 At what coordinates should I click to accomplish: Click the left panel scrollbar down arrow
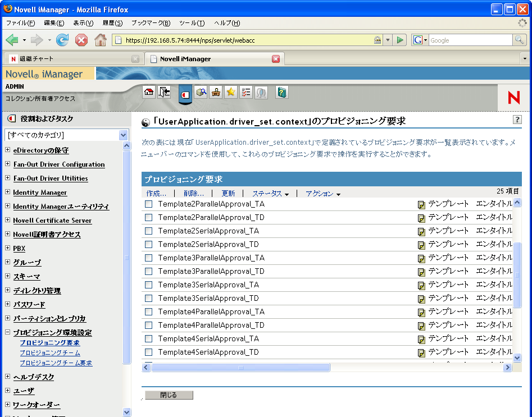(x=126, y=413)
